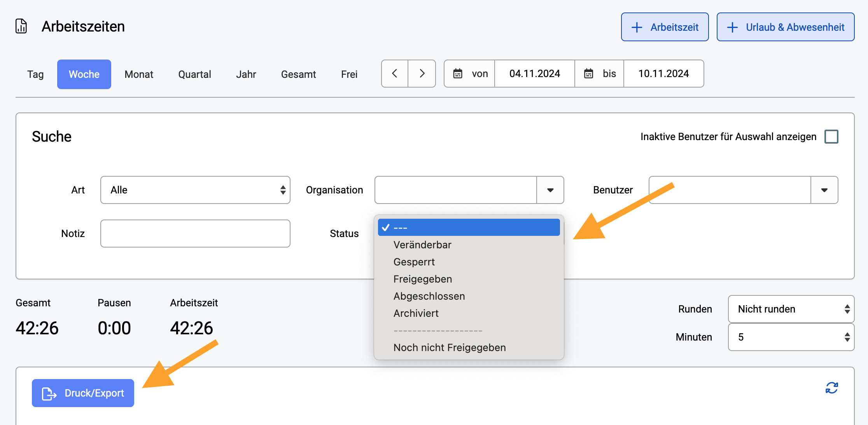Select 'Gesperrt' in the Status list
Viewport: 868px width, 425px height.
pos(469,262)
